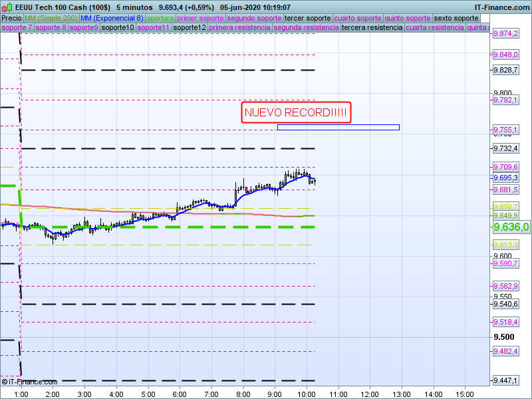Select the MM (Simple 200) indicator label
Screen dimensions: 532x399
coord(51,18)
